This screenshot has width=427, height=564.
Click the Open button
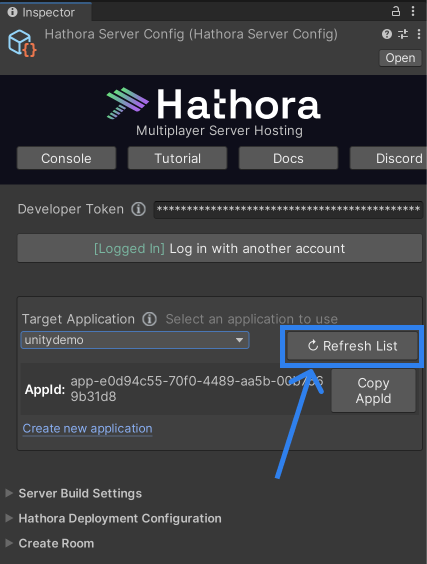400,58
